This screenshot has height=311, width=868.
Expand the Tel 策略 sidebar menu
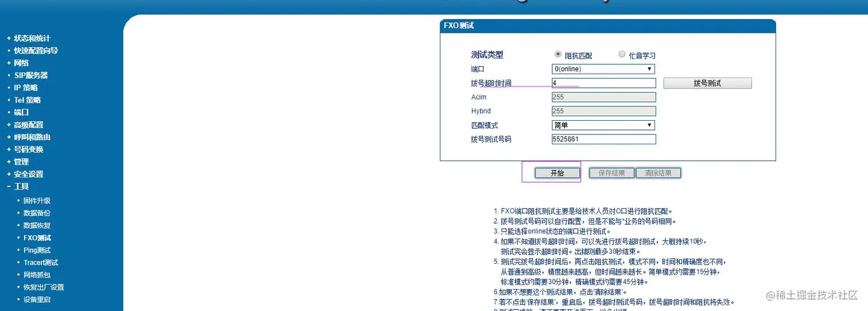click(28, 100)
